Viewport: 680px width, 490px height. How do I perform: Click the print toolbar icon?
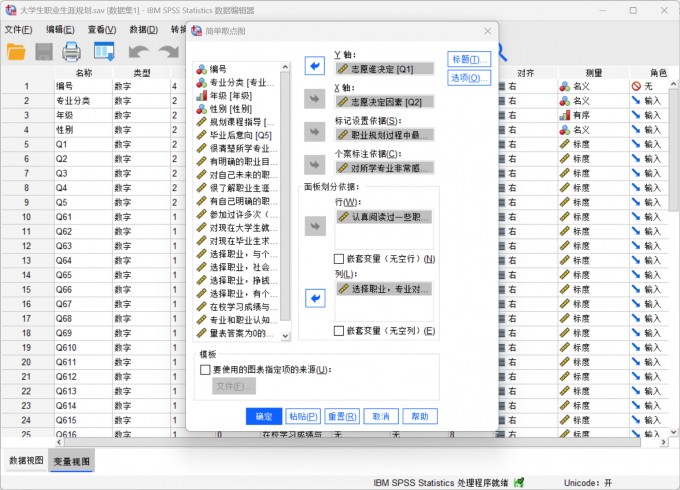point(72,52)
